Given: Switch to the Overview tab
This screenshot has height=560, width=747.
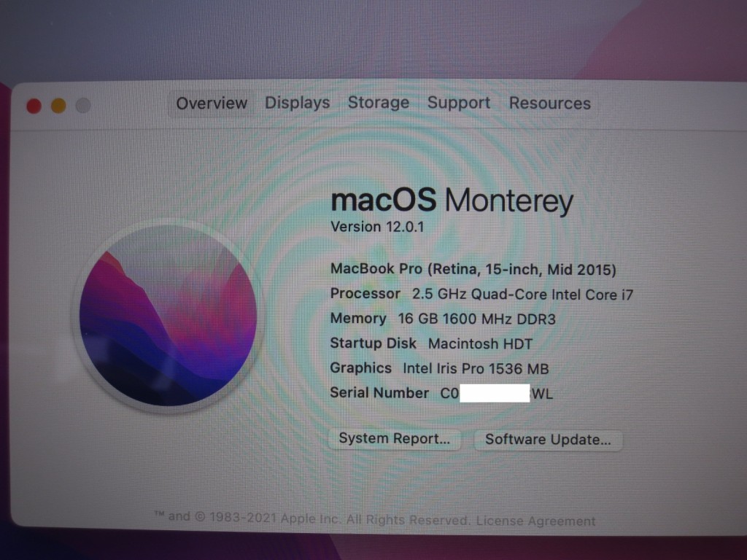Looking at the screenshot, I should pos(212,104).
